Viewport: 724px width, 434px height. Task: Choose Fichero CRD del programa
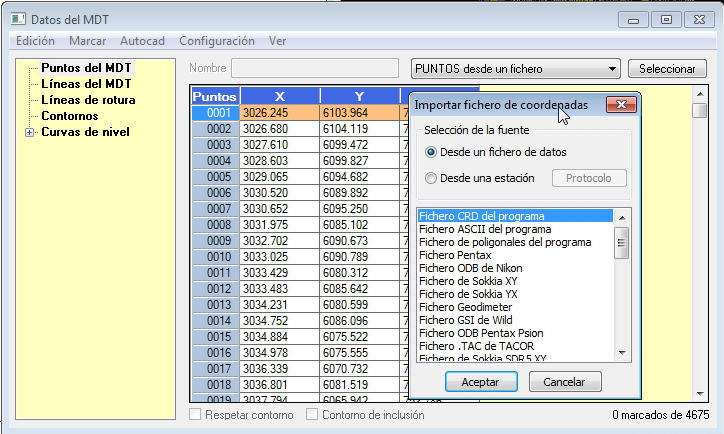[515, 216]
